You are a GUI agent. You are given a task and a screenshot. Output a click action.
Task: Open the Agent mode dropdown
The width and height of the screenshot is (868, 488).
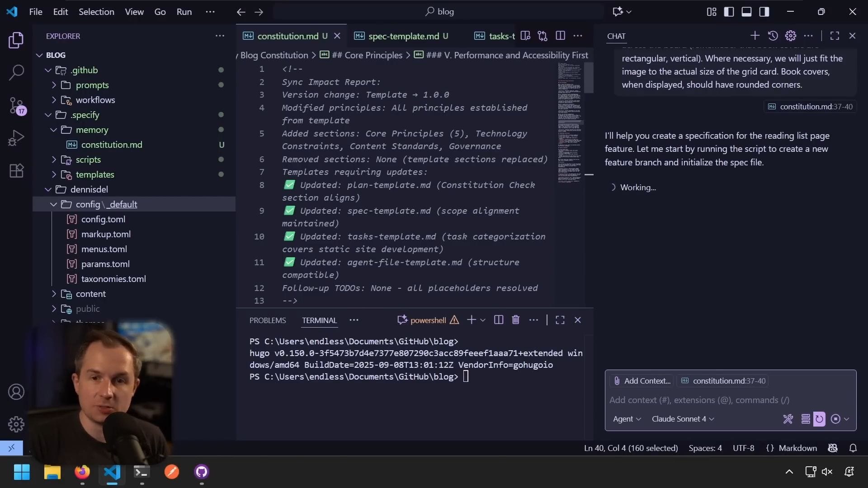pos(627,419)
